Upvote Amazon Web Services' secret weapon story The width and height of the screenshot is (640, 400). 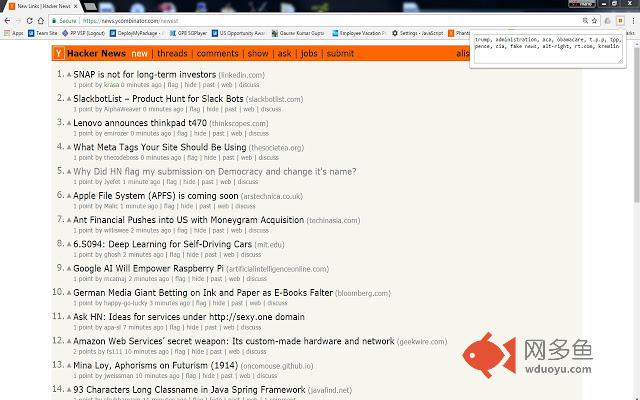[x=69, y=341]
